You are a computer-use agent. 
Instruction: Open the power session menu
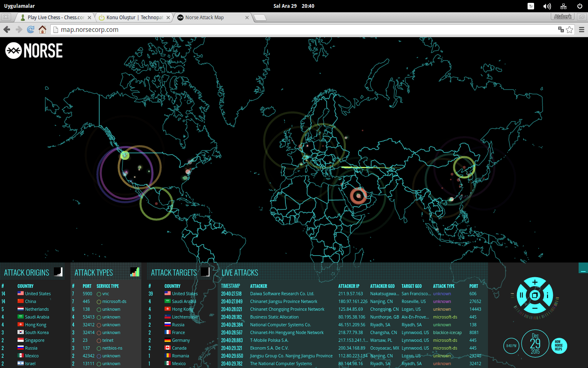[580, 6]
